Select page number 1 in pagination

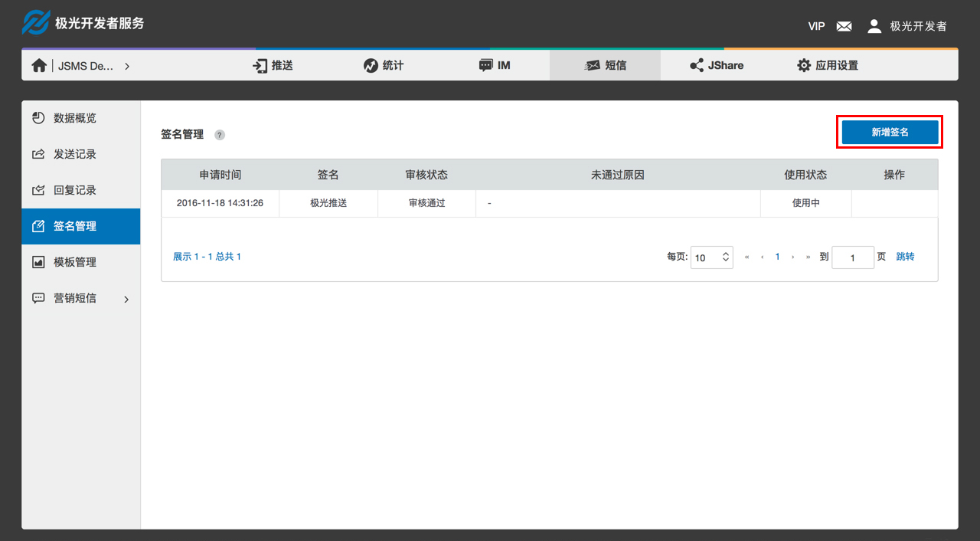pos(777,257)
